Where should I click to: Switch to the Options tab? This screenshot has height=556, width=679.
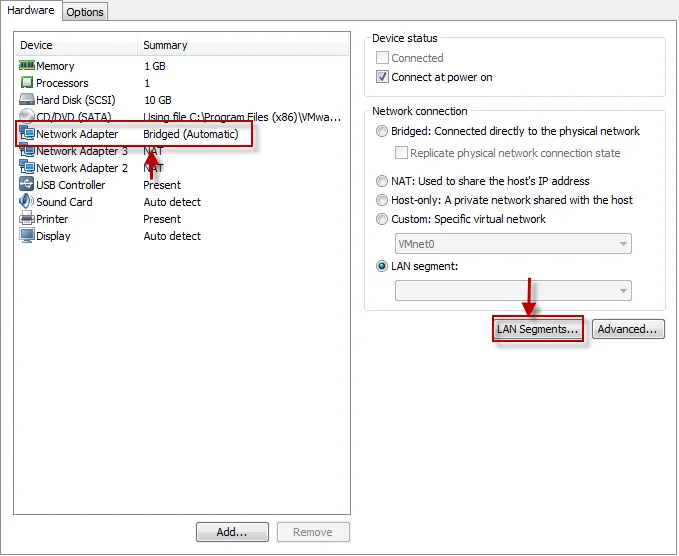85,12
